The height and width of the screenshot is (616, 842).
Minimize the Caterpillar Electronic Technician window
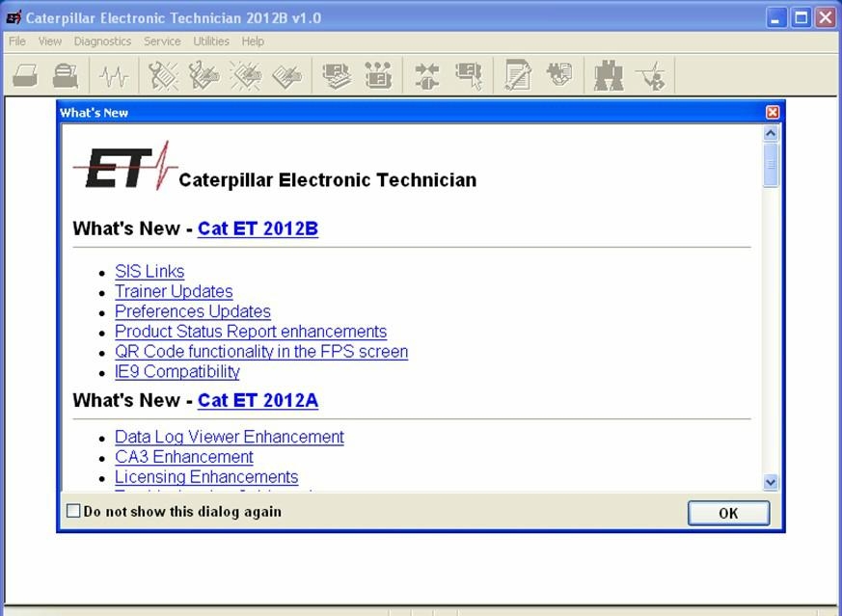(x=775, y=17)
